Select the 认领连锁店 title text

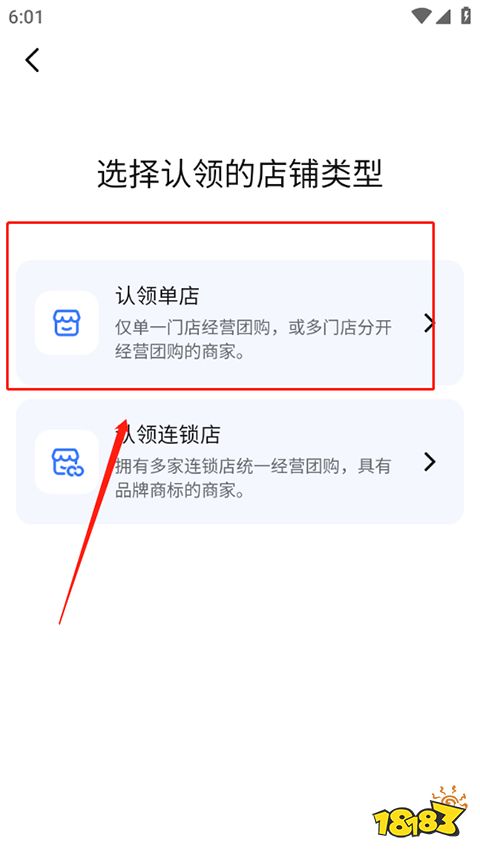(x=167, y=435)
